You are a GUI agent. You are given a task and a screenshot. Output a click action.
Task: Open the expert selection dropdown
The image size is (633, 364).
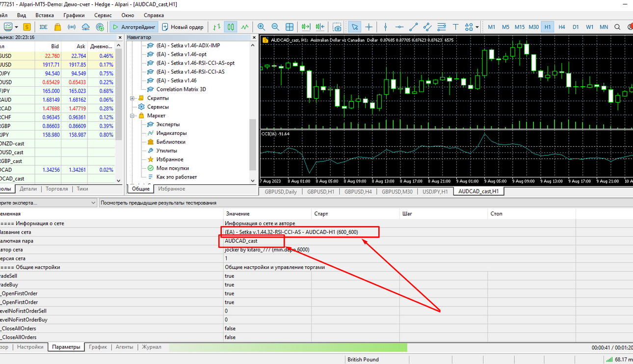tap(94, 203)
